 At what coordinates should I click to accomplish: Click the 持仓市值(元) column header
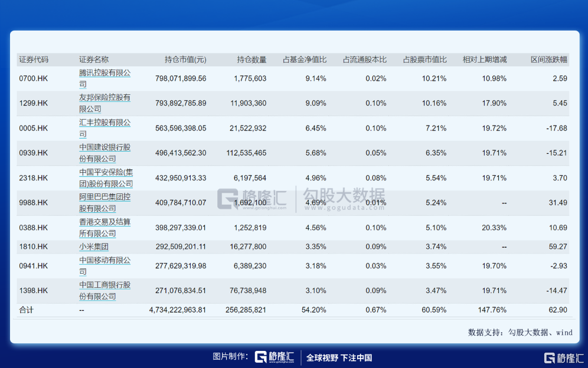[x=185, y=60]
